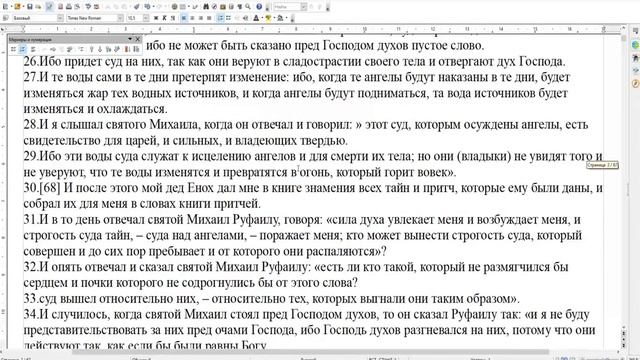This screenshot has width=640, height=360.
Task: Toggle AutoSpellcheck icon
Action: [x=96, y=7]
